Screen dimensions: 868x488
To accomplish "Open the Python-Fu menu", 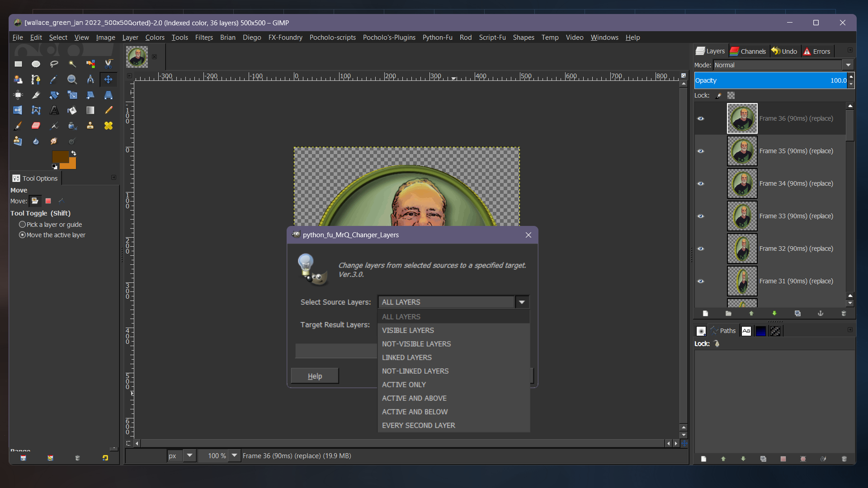I will [x=437, y=37].
